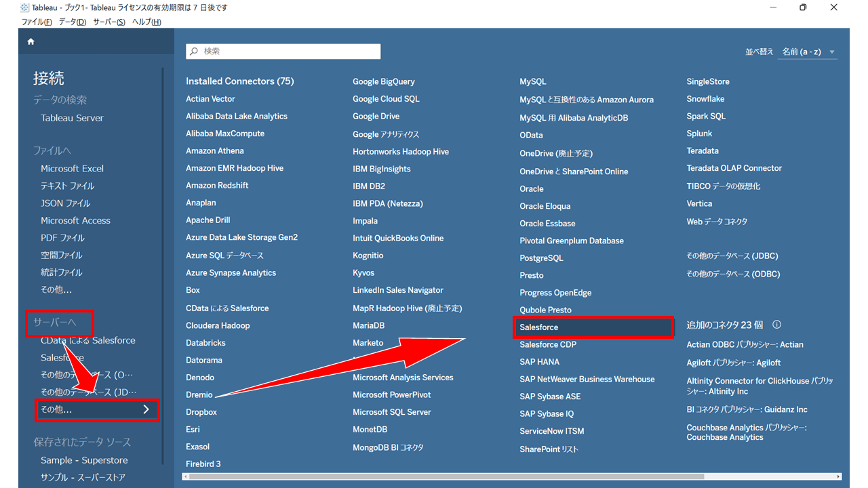Screen dimensions: 868x488
Task: Click the search magnifier icon
Action: 195,52
